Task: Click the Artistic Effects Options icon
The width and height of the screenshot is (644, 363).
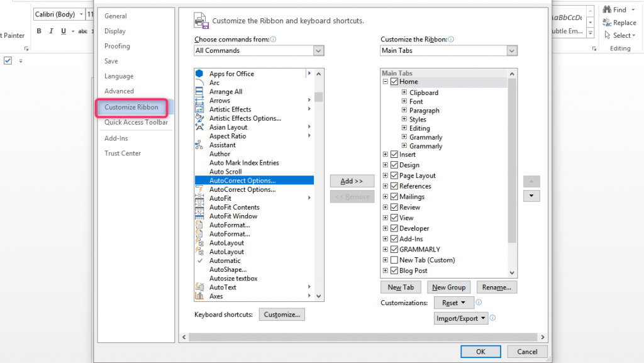Action: pos(199,118)
